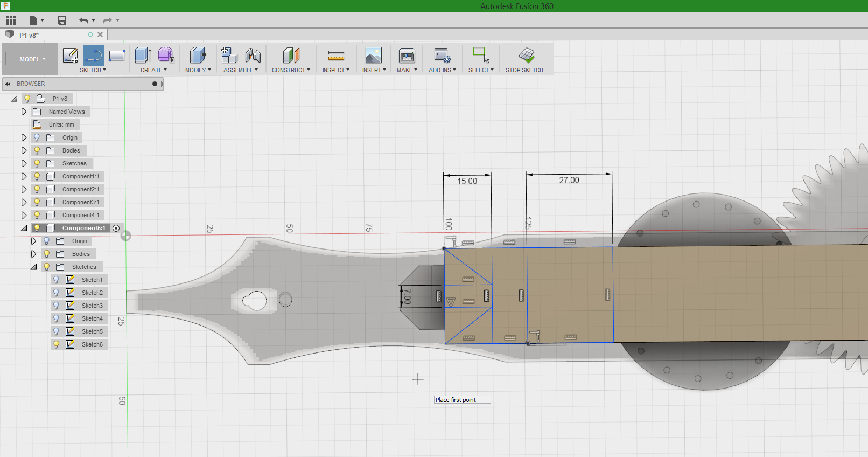The height and width of the screenshot is (457, 868).
Task: Toggle visibility bulb of Sketch6
Action: click(x=56, y=344)
